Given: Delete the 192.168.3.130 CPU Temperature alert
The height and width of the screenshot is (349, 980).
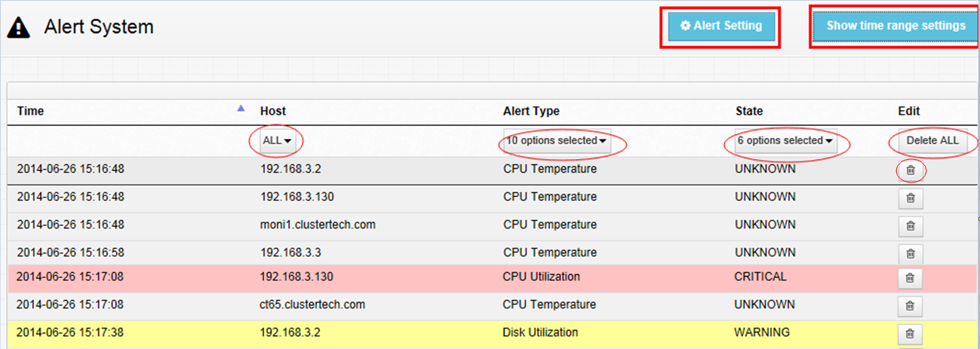Looking at the screenshot, I should 911,198.
